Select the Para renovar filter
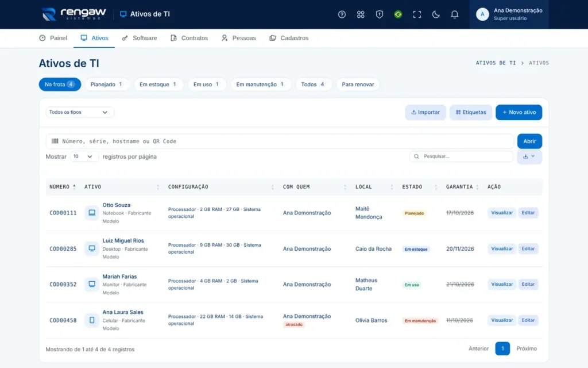This screenshot has height=368, width=588. pos(358,85)
